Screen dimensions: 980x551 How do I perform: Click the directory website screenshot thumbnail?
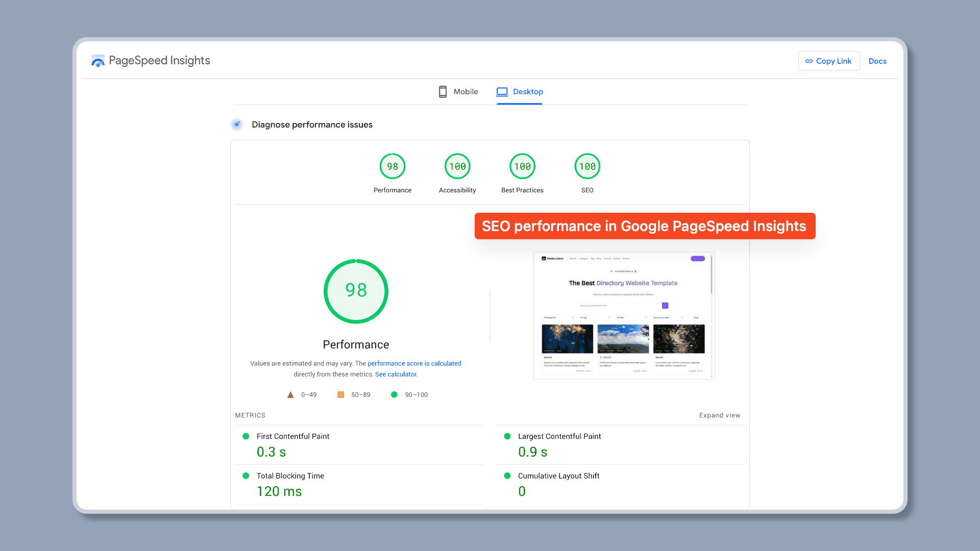click(623, 315)
